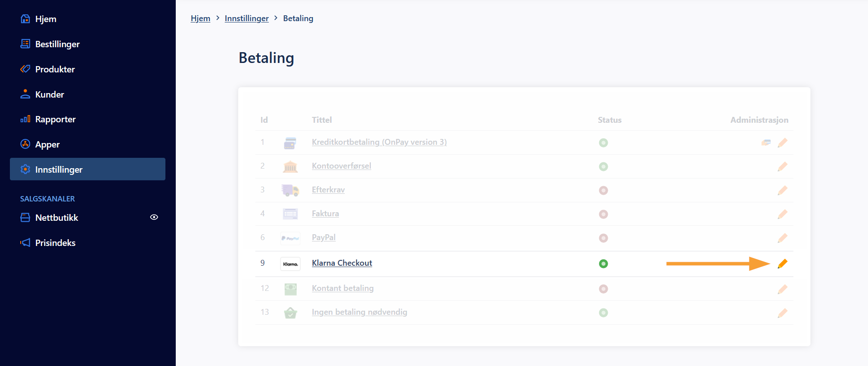The image size is (868, 366).
Task: Click the bank building icon for Kontooverførsel
Action: (290, 167)
